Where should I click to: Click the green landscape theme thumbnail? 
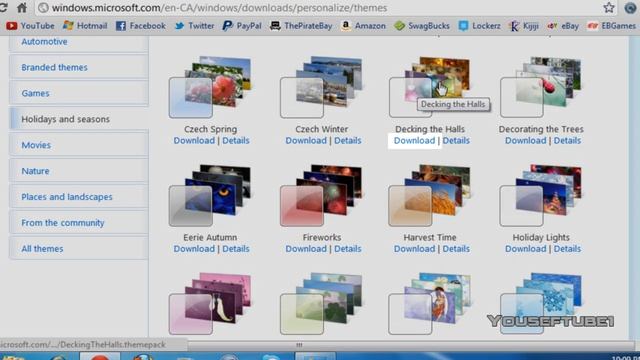(x=321, y=304)
